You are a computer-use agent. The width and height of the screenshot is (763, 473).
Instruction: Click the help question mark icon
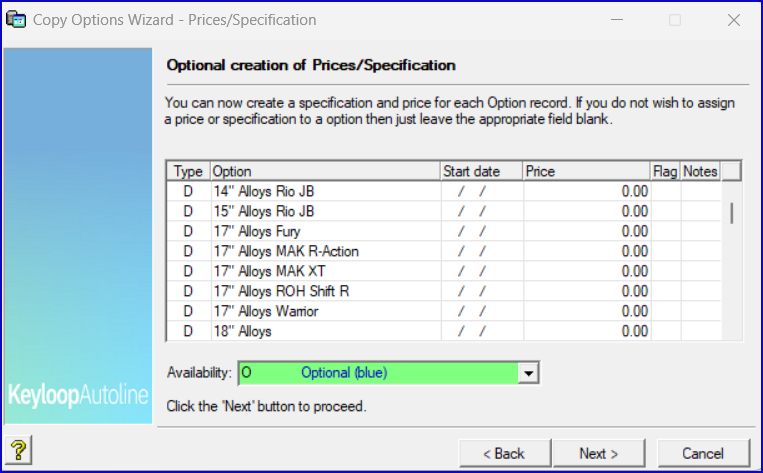tap(19, 450)
